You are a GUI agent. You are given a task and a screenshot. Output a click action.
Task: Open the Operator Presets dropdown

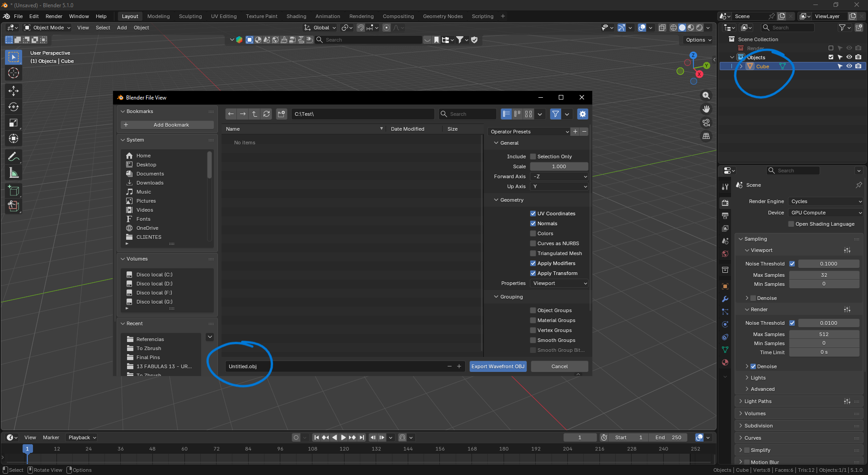coord(529,132)
